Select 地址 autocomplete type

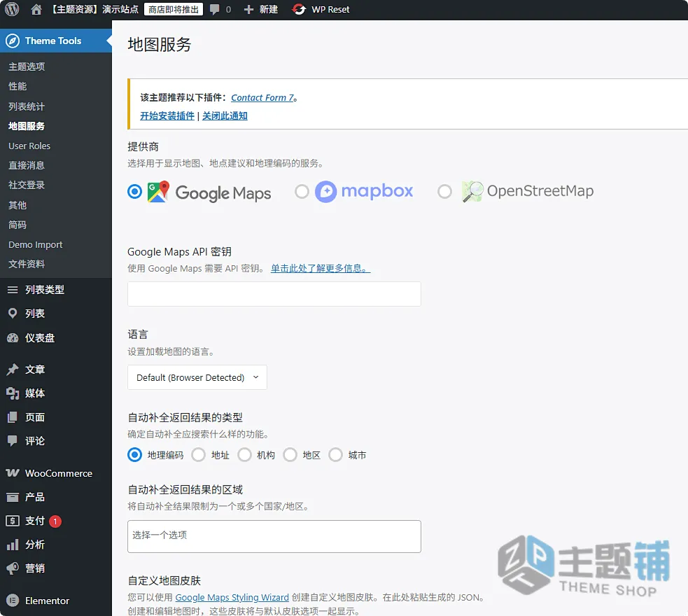[x=198, y=455]
